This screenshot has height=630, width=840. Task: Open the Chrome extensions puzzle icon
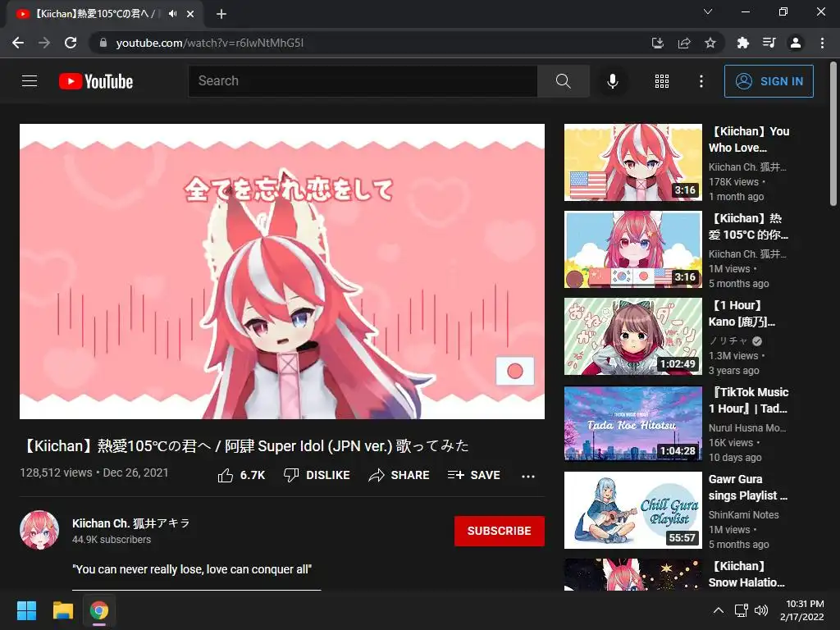coord(742,43)
